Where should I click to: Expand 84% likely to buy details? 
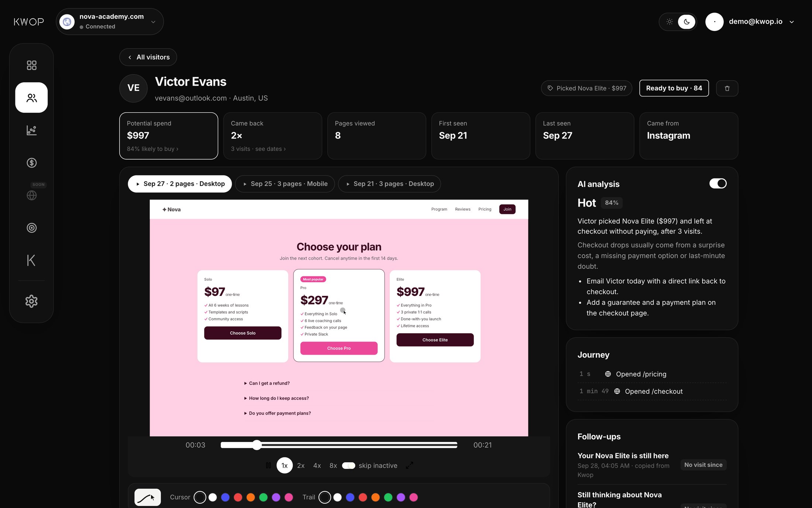(152, 149)
